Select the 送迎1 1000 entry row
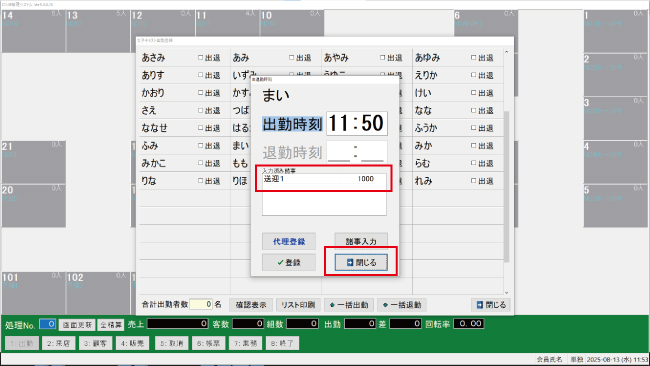The height and width of the screenshot is (366, 650). tap(324, 179)
